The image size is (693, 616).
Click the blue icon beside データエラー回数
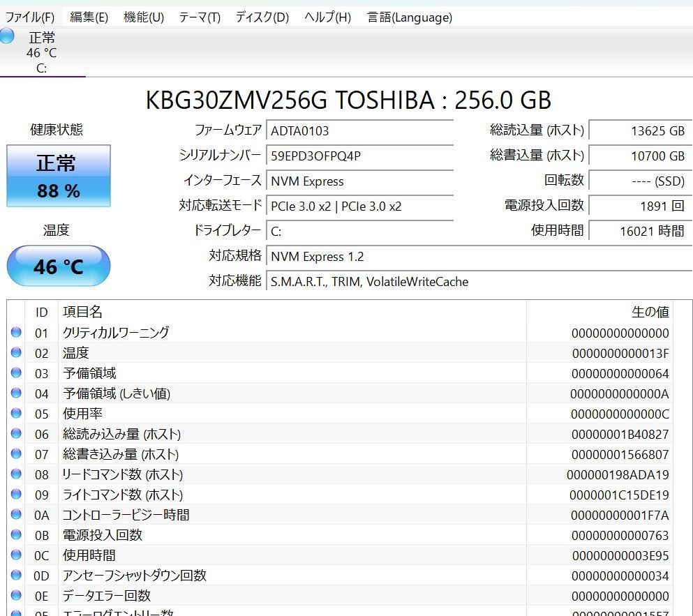click(x=15, y=596)
